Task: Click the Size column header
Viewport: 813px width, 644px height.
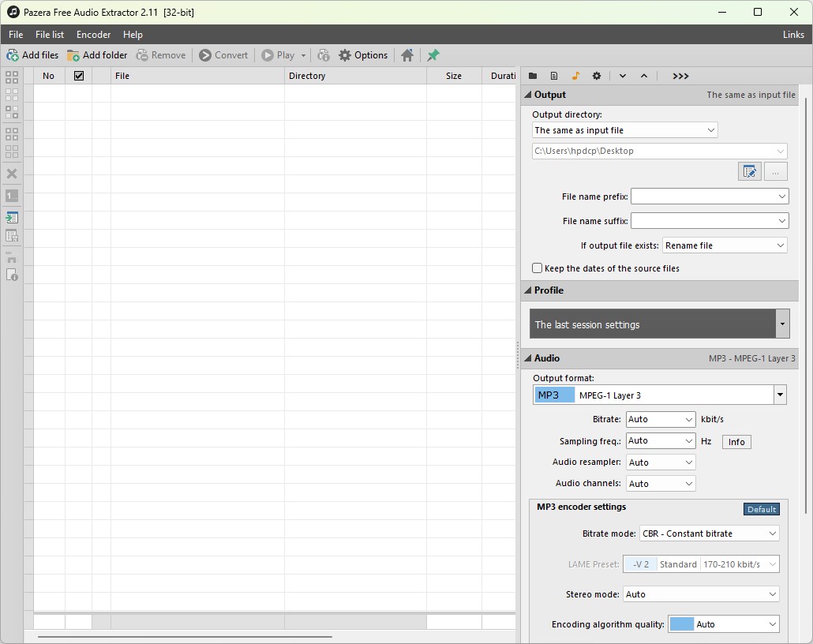Action: coord(454,76)
